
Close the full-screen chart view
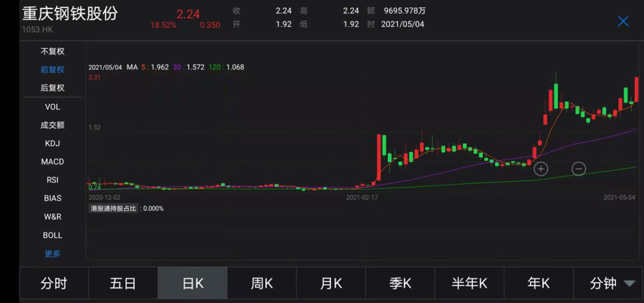623,21
